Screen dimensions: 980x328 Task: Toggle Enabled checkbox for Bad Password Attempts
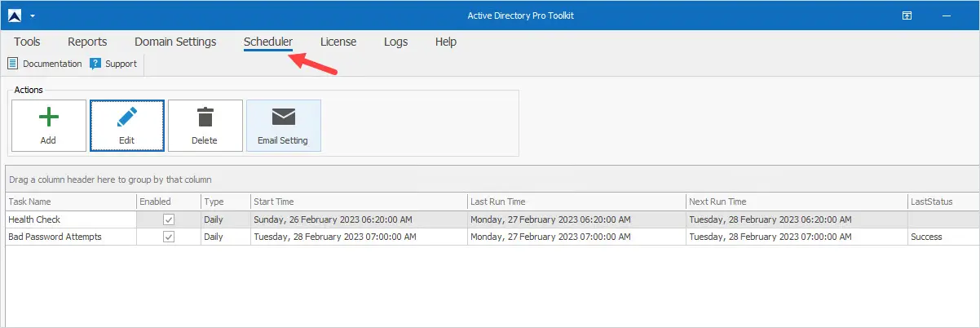coord(169,237)
